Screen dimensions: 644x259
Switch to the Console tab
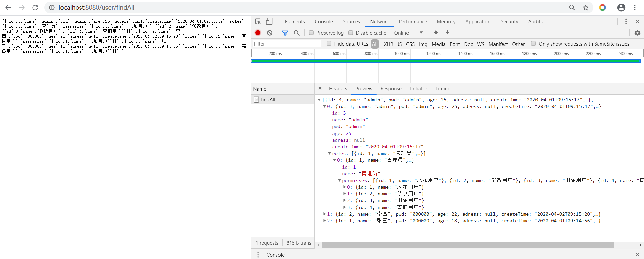coord(324,22)
